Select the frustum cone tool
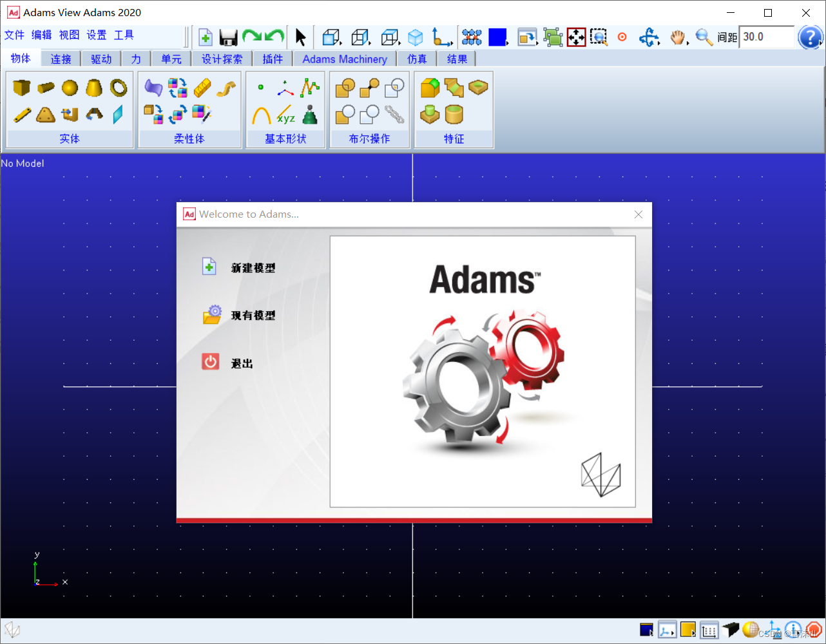The width and height of the screenshot is (826, 644). pyautogui.click(x=94, y=87)
